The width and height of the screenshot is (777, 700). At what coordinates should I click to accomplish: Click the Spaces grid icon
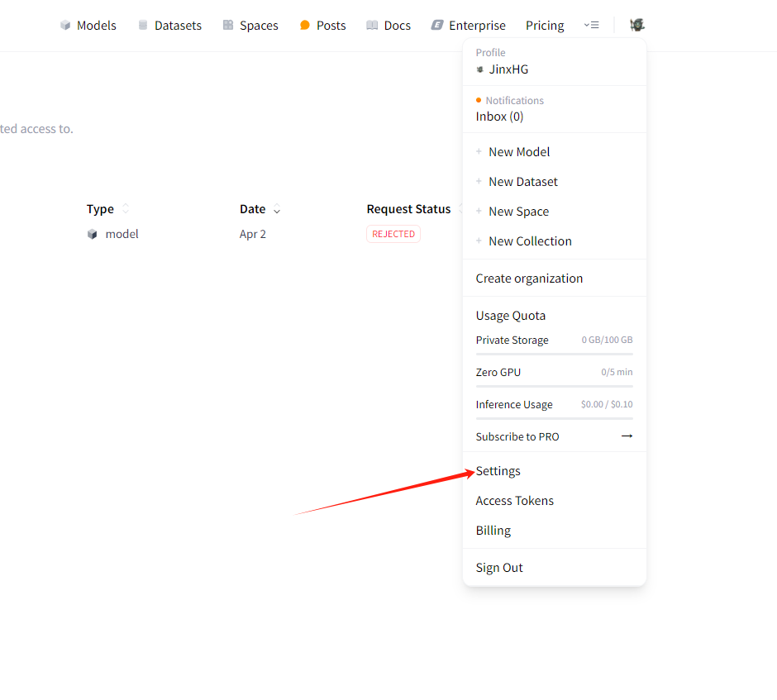[228, 26]
